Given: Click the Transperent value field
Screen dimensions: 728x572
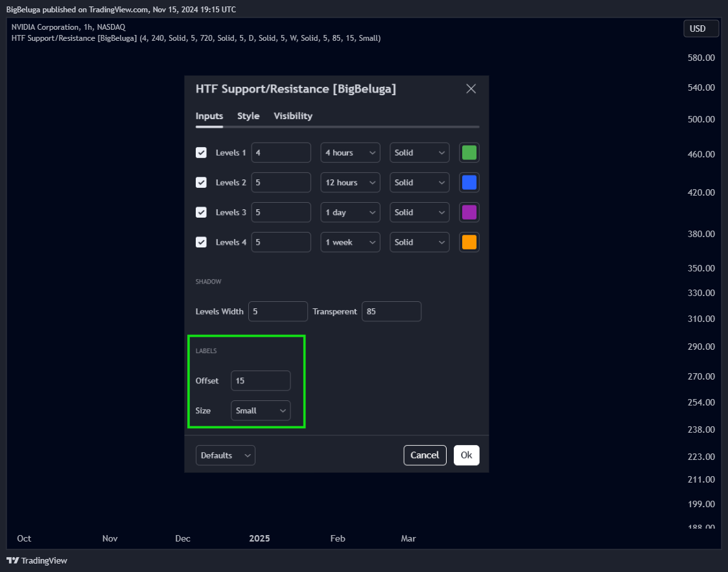Looking at the screenshot, I should click(392, 312).
